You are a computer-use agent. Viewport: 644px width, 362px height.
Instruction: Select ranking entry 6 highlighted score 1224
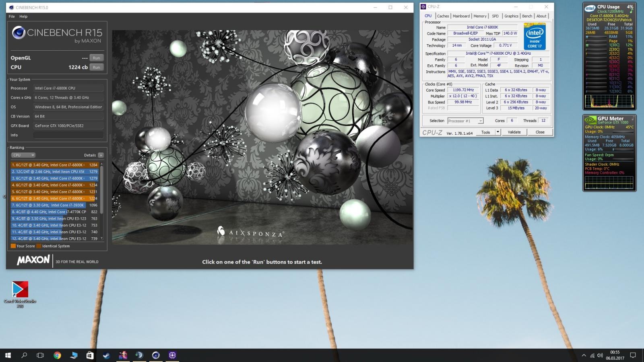pos(55,198)
